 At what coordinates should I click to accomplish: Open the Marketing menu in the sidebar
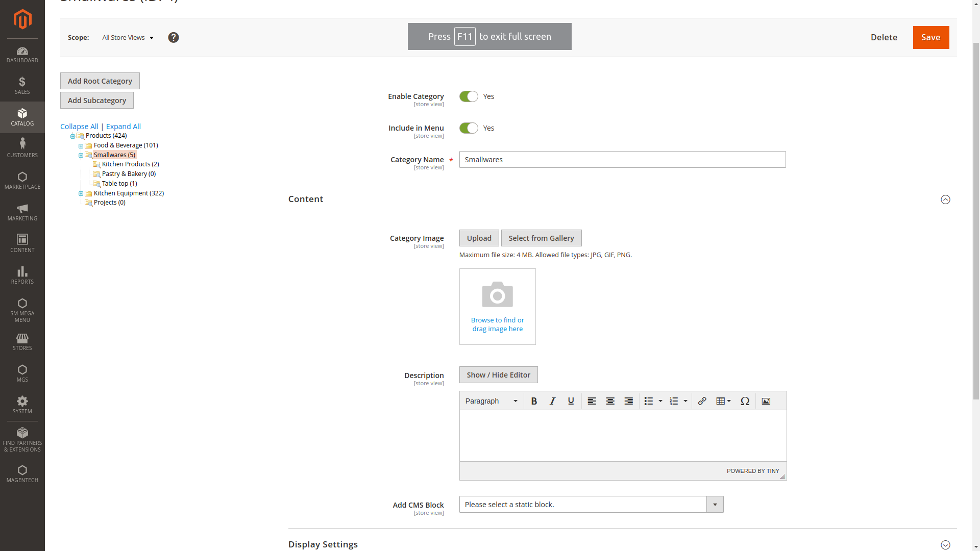[x=22, y=212]
